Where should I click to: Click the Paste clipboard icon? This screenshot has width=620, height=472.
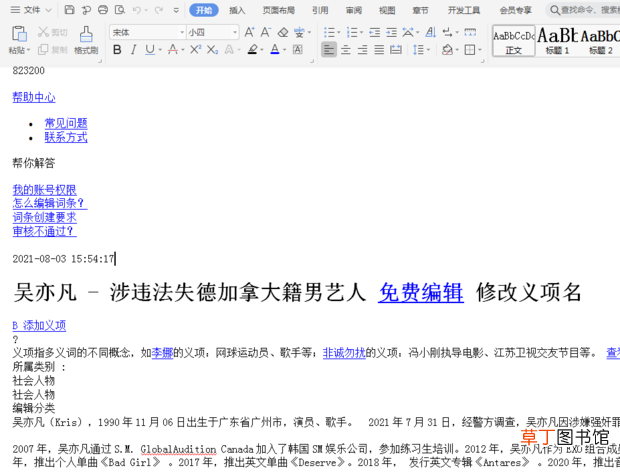click(19, 34)
